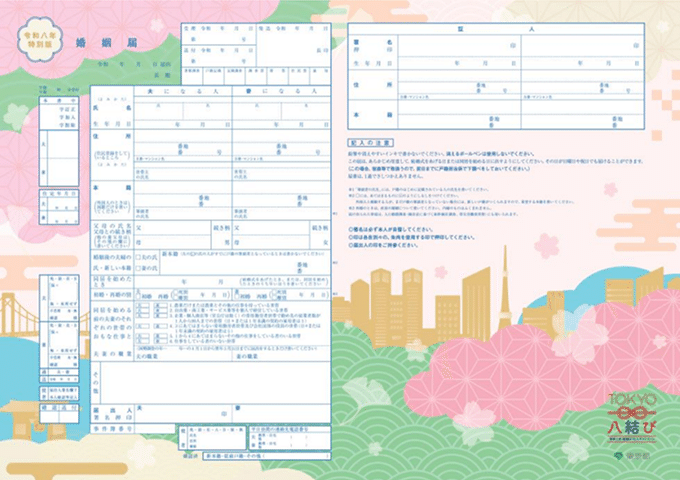
Task: Click second witness 署名 field
Action: pos(582,46)
